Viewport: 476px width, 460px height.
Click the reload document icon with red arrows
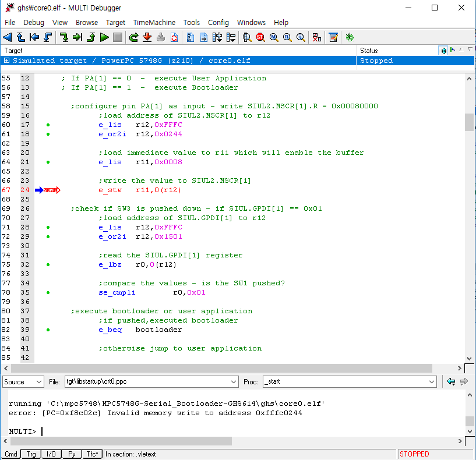click(174, 37)
